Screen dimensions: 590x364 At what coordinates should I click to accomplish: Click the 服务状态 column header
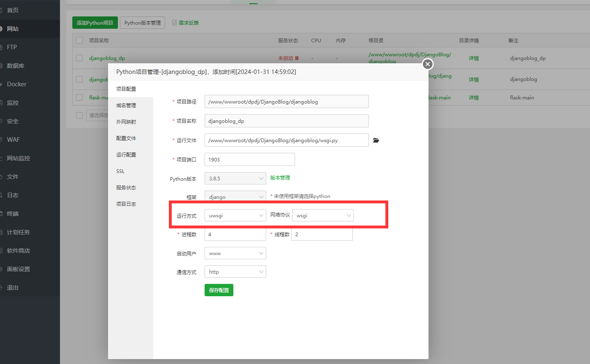288,40
